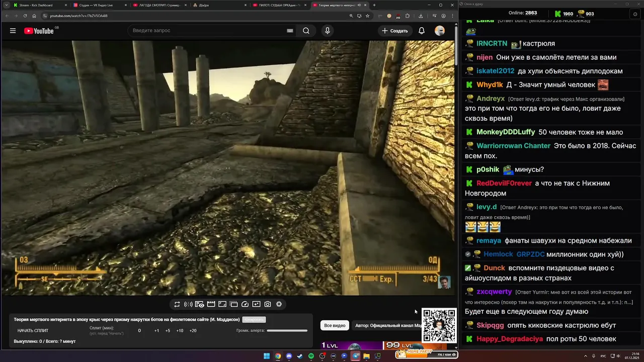This screenshot has width=644, height=362.
Task: Start voice search with microphone icon
Action: click(x=328, y=31)
